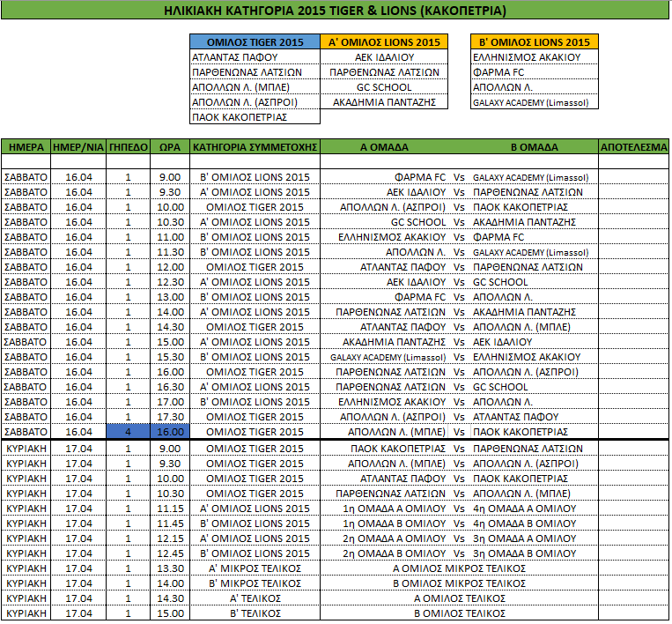Select the blue 'ΟΜΙΛΟΣ TIGER 2015' group header
Viewport: 672px width, 624px height.
[255, 42]
